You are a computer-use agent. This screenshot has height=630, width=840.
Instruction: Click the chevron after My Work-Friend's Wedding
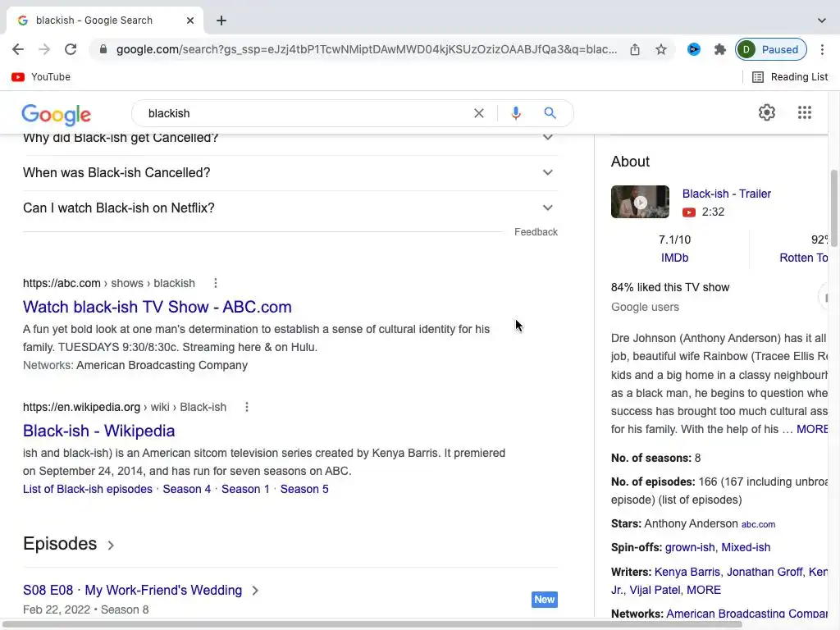(x=256, y=591)
